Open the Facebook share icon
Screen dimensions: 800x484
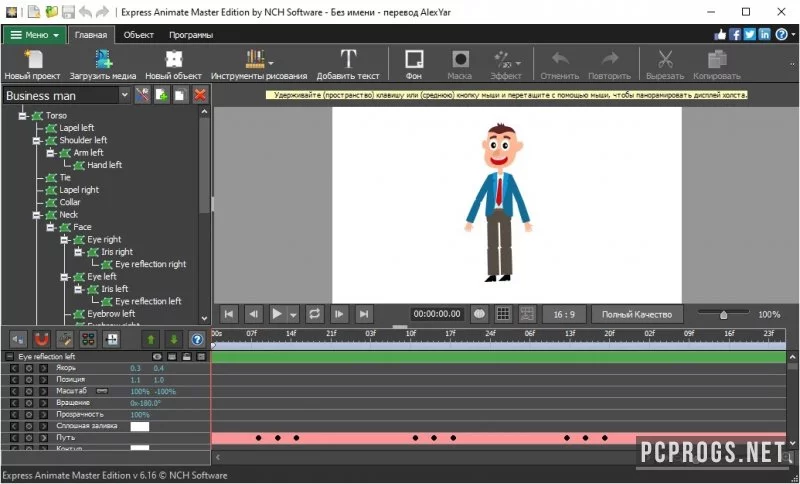[x=735, y=35]
